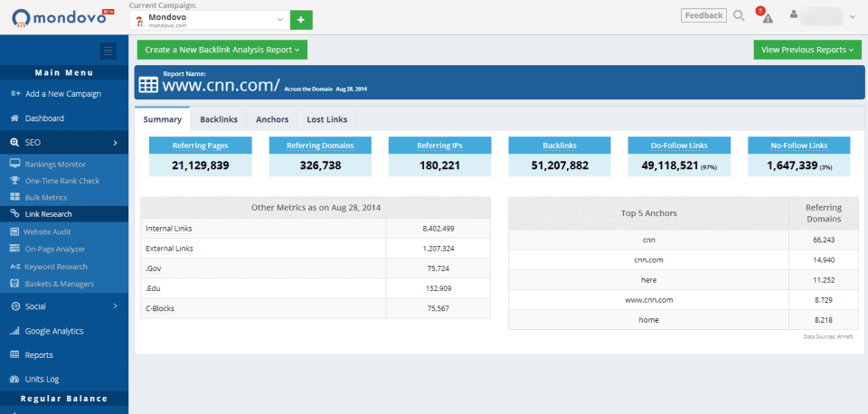Viewport: 868px width, 414px height.
Task: Expand Create a New Backlink Analysis Report
Action: tap(222, 50)
